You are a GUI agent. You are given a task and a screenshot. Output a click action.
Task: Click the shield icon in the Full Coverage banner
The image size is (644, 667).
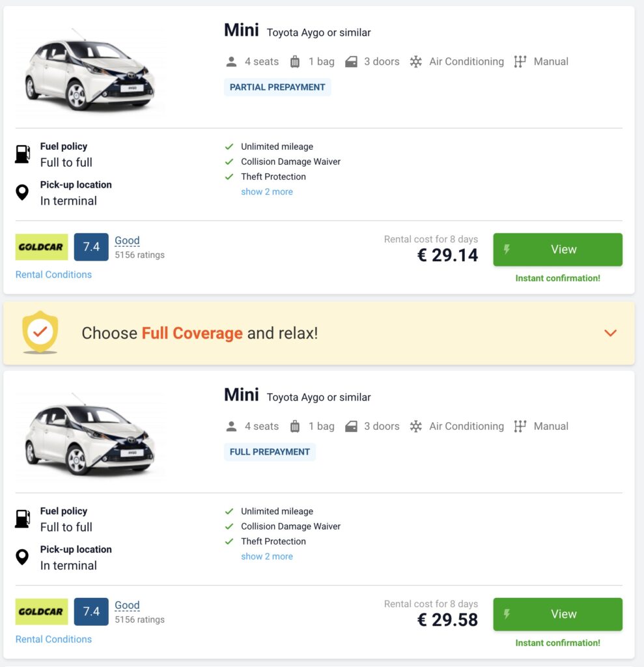(40, 333)
